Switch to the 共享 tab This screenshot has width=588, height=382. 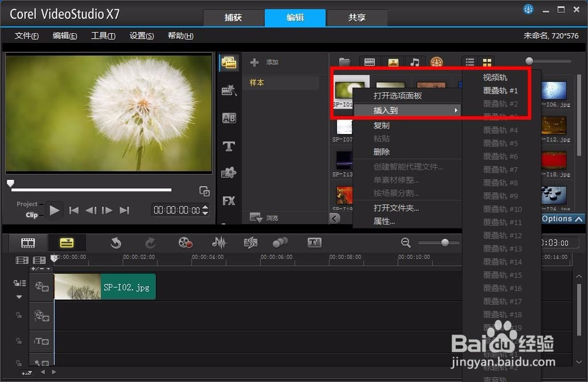point(357,18)
